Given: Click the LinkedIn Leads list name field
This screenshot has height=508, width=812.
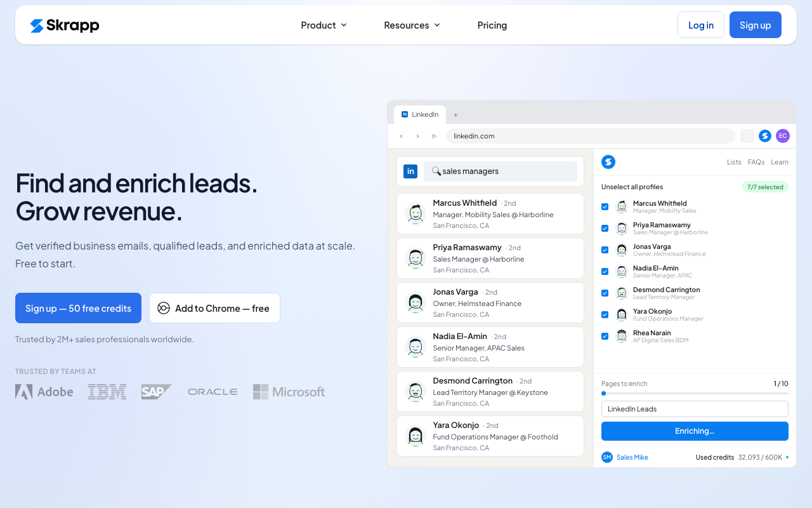Looking at the screenshot, I should (x=695, y=409).
